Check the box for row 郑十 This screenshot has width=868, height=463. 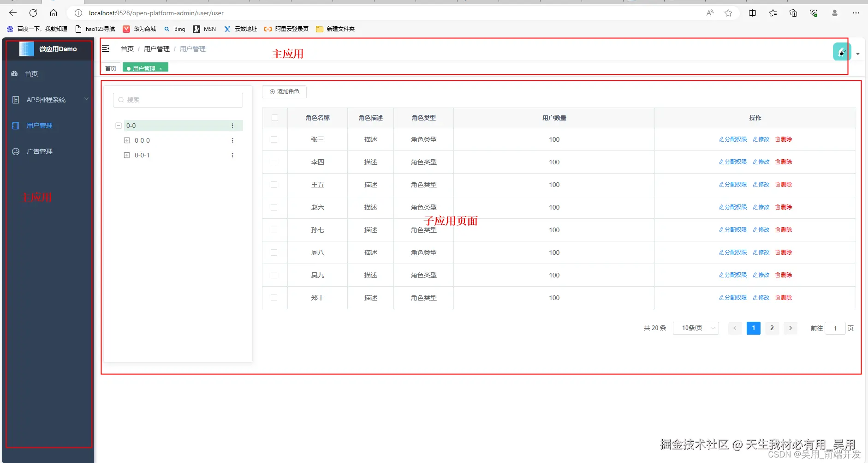point(274,298)
